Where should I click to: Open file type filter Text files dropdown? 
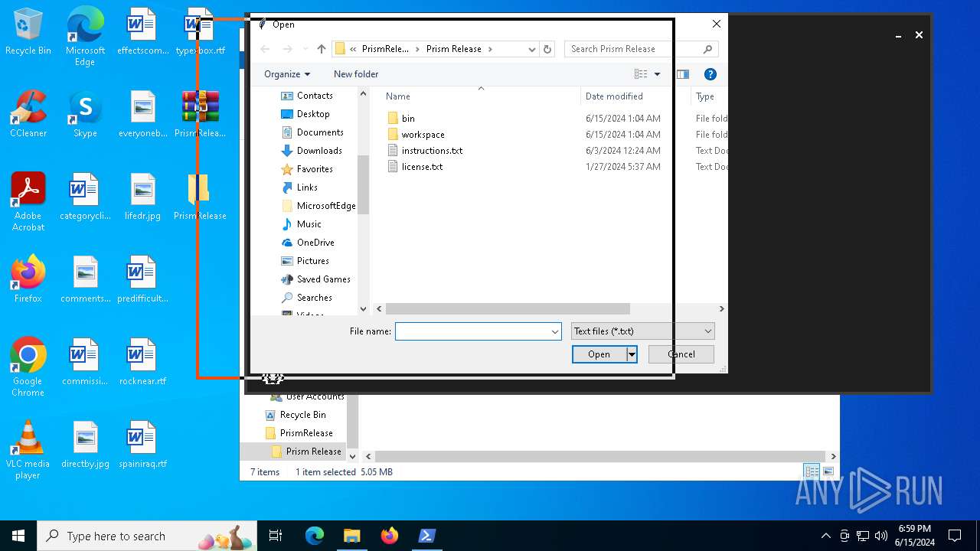point(643,331)
